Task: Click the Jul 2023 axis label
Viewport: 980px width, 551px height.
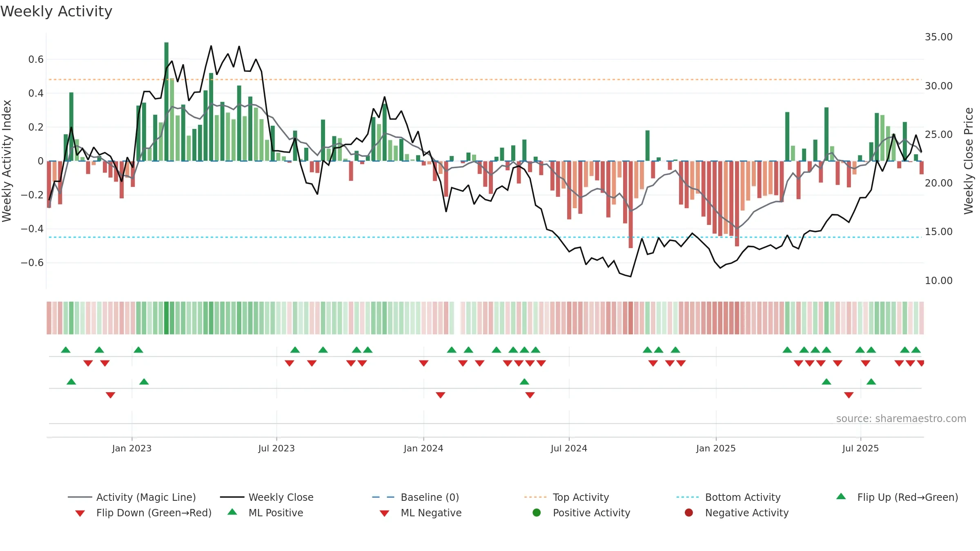Action: pyautogui.click(x=276, y=448)
